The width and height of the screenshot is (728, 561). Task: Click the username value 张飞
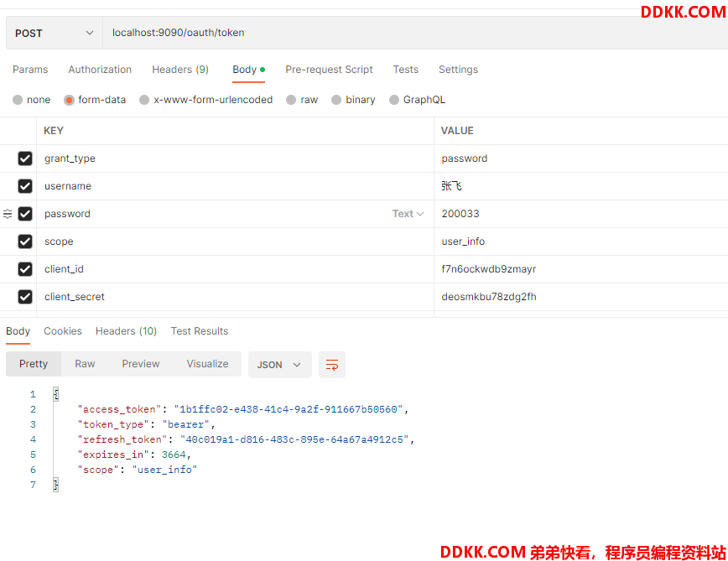451,186
